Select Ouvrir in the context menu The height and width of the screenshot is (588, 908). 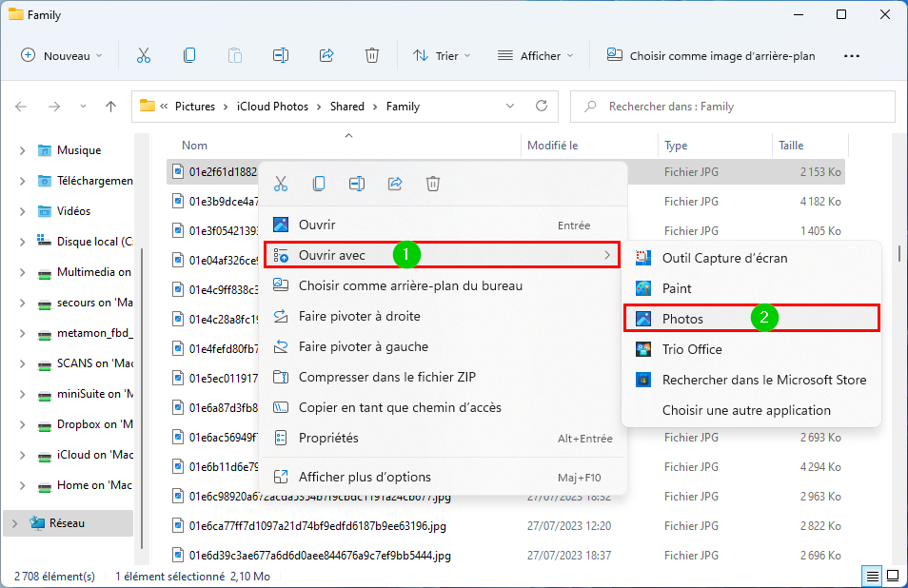[443, 225]
